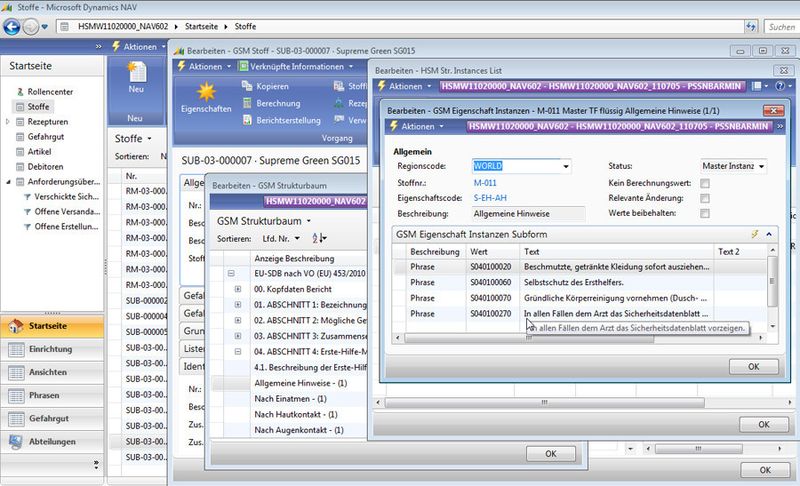Open Aktionen menu in GSM Eigenschaft Instanzen window
Viewport: 800px width, 486px height.
point(417,126)
